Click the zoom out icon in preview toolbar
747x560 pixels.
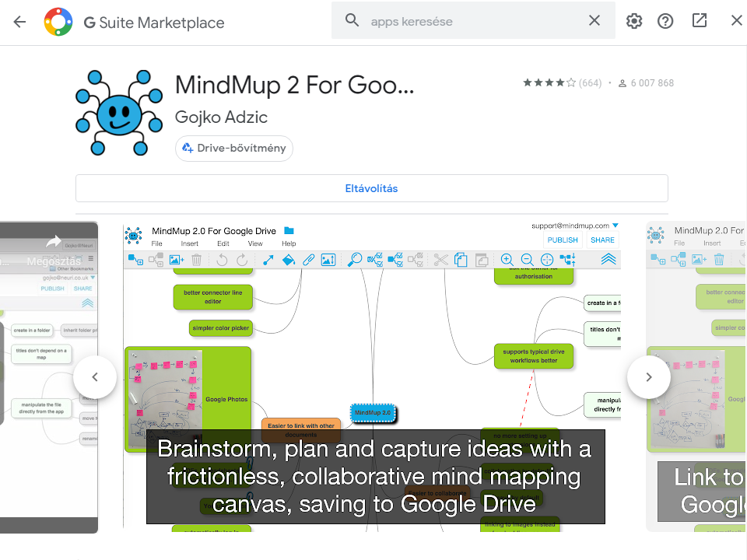pyautogui.click(x=527, y=260)
